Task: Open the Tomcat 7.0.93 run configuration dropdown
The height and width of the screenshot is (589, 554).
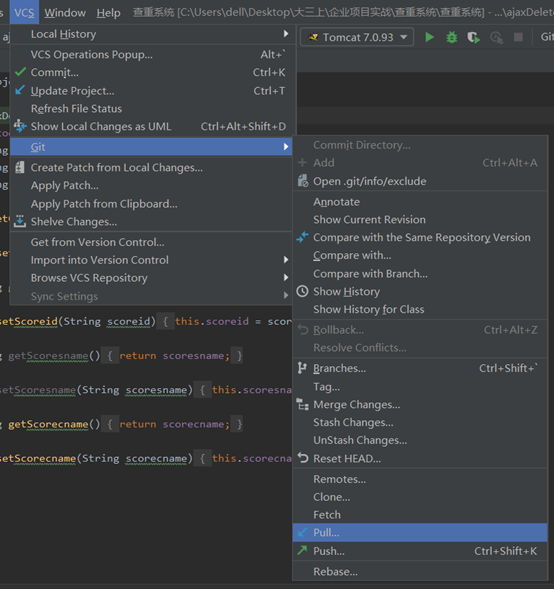Action: 357,37
